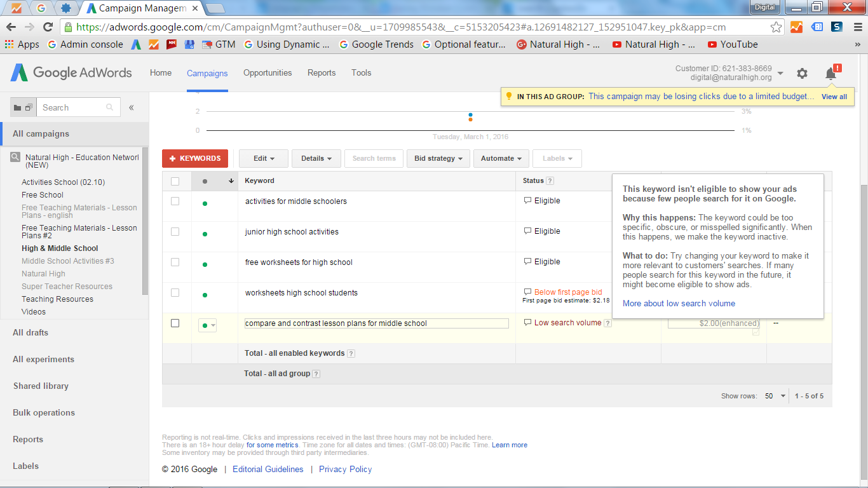Screen dimensions: 868x488
Task: Check the free worksheets for high school row
Action: 175,262
